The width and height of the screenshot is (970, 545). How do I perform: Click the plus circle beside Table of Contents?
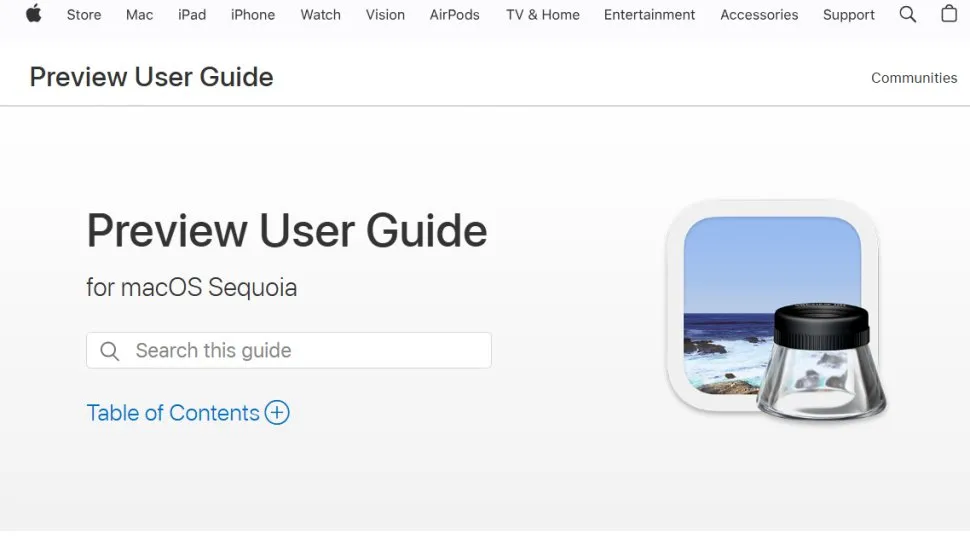(x=277, y=413)
